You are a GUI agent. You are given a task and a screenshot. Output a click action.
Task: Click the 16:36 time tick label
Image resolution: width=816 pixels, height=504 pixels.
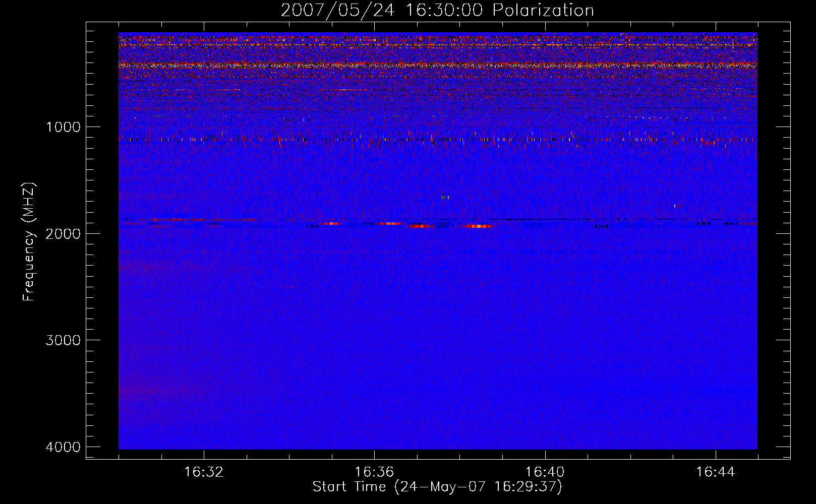pos(374,472)
